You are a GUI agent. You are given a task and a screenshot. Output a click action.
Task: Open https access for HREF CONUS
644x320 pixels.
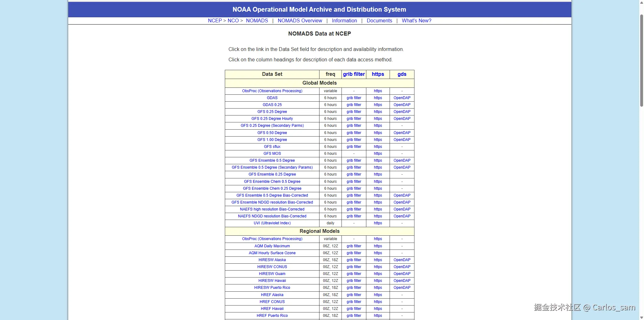tap(378, 302)
